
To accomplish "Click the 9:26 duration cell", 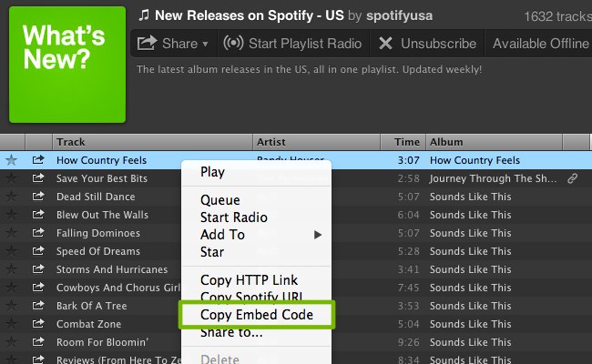I will tap(408, 342).
